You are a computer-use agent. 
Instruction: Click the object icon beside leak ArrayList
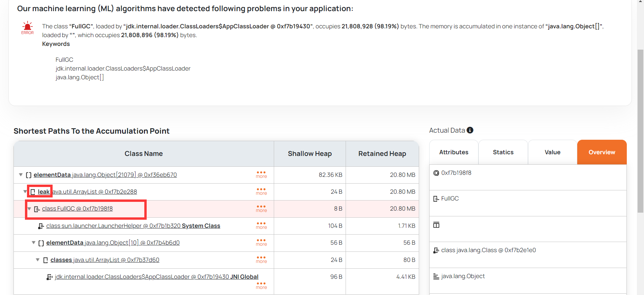click(33, 192)
